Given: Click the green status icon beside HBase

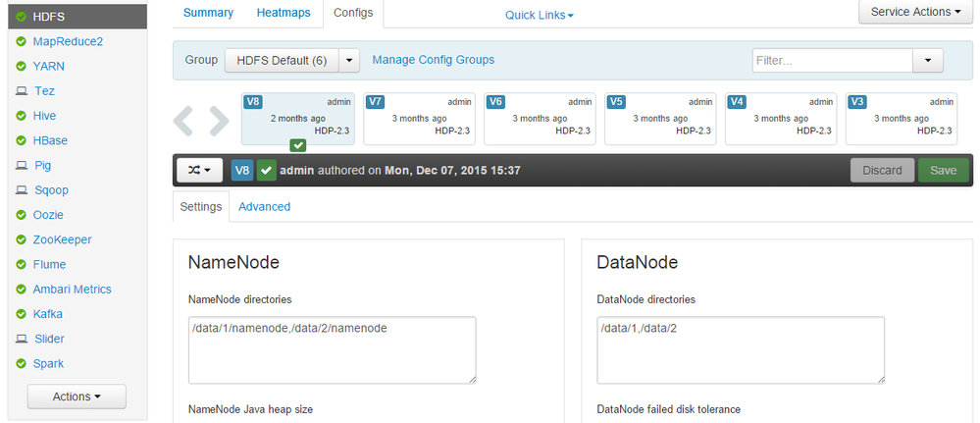Looking at the screenshot, I should [x=22, y=140].
